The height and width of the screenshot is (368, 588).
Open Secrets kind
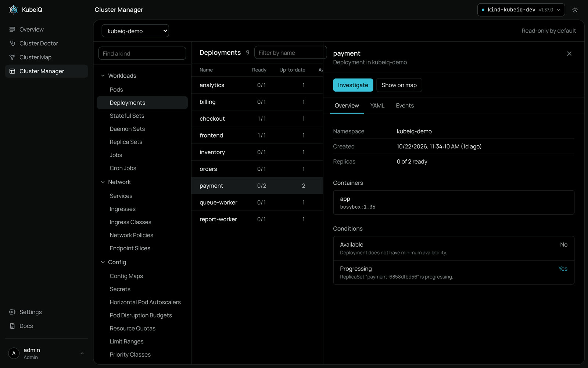coord(142,289)
